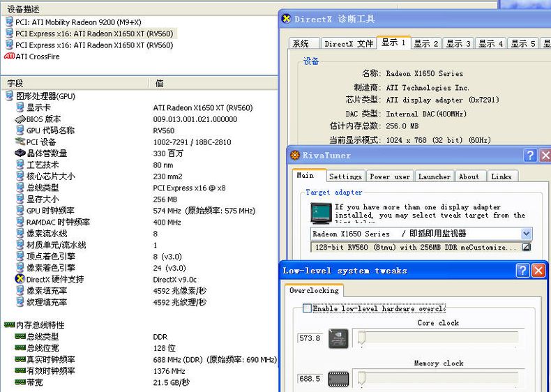Click the 顶点着色引擎 row icon
This screenshot has width=551, height=392.
click(x=20, y=256)
